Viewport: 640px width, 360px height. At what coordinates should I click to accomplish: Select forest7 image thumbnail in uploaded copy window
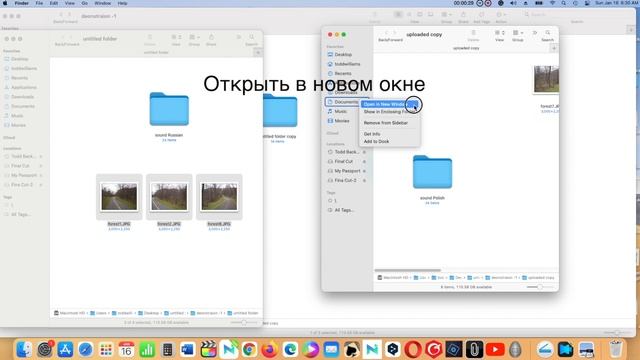point(546,79)
